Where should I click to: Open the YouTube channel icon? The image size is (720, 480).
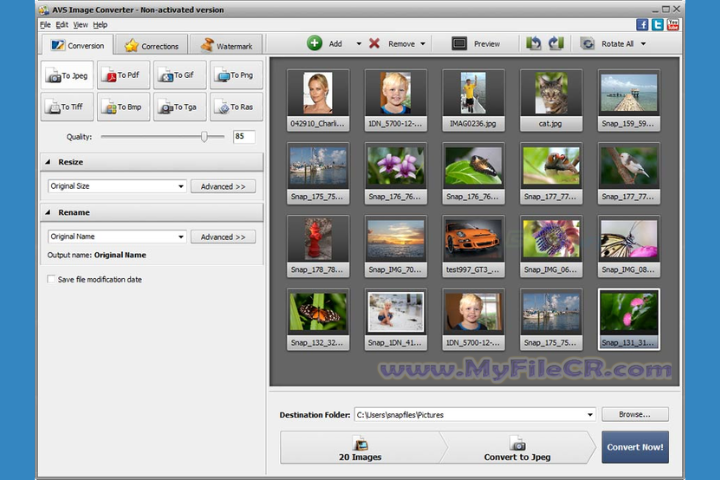tap(673, 25)
